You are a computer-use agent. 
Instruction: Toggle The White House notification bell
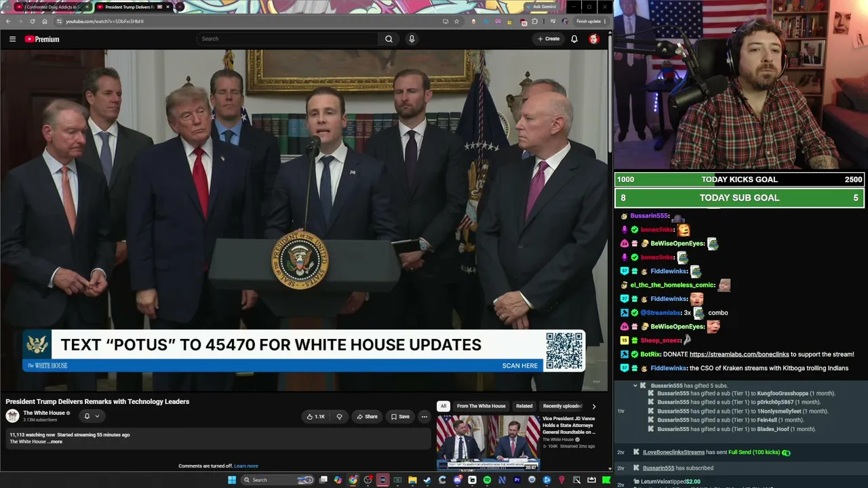pyautogui.click(x=87, y=416)
